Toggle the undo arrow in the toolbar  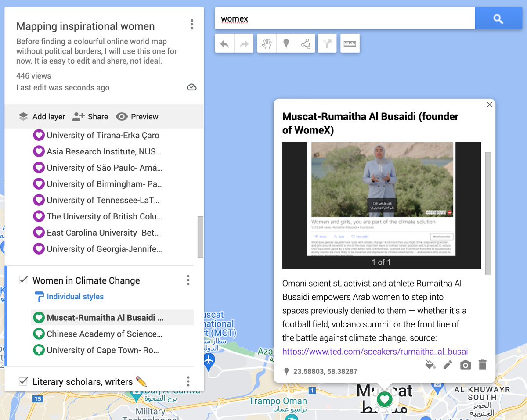click(x=224, y=43)
